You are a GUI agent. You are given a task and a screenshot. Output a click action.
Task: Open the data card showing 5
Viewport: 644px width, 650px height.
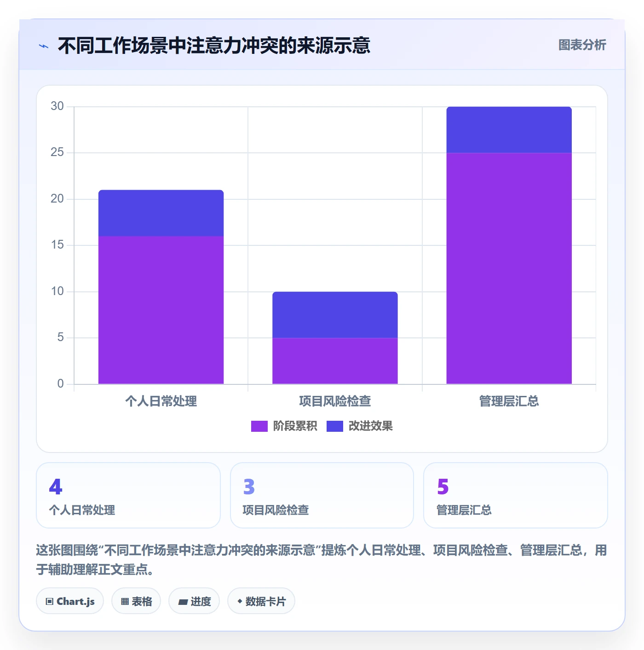coord(516,495)
